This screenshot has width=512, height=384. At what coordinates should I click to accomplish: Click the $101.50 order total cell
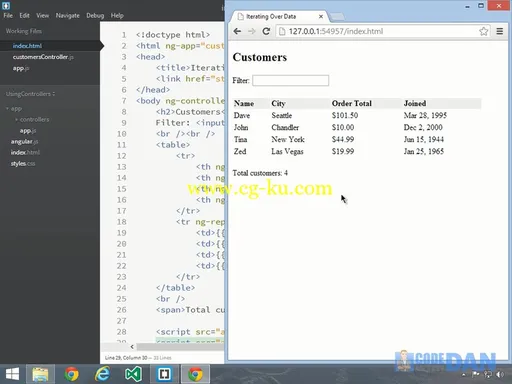345,115
